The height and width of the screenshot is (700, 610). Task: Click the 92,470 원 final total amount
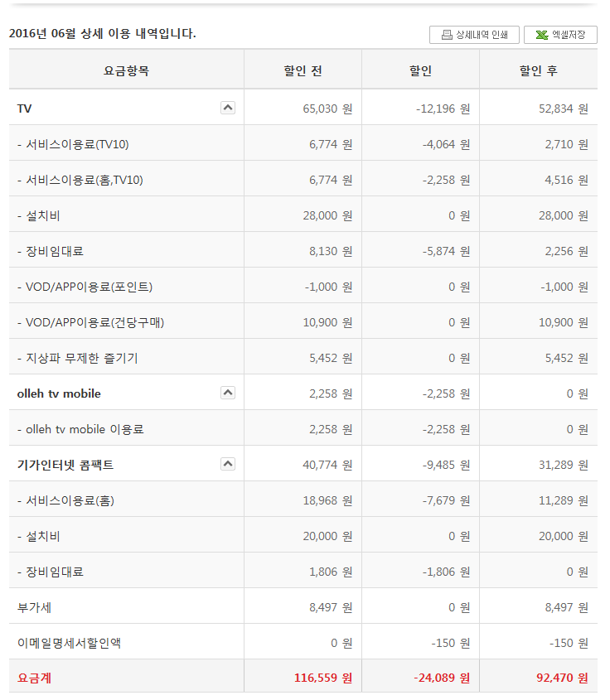tap(563, 678)
